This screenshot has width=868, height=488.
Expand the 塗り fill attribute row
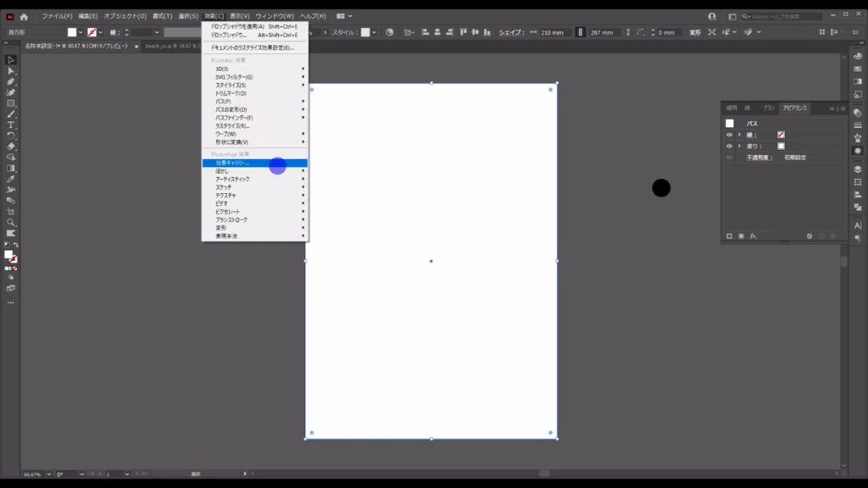point(739,146)
